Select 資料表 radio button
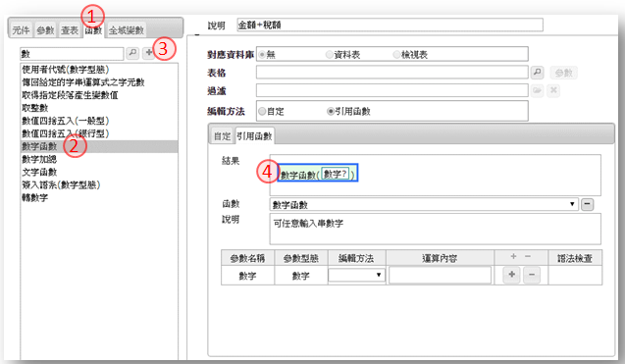 [330, 55]
